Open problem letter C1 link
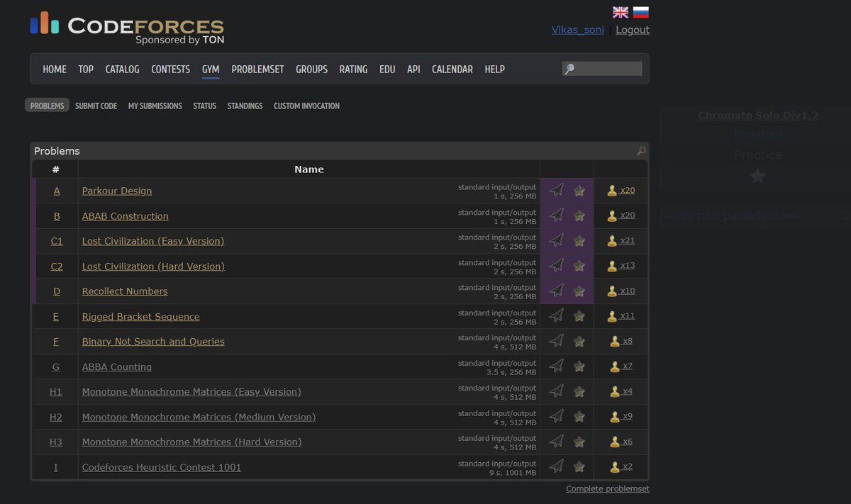The image size is (851, 504). tap(57, 241)
